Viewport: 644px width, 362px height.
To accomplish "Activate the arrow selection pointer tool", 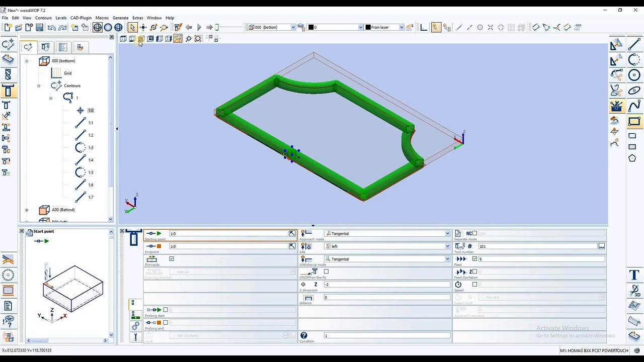I will 132,27.
